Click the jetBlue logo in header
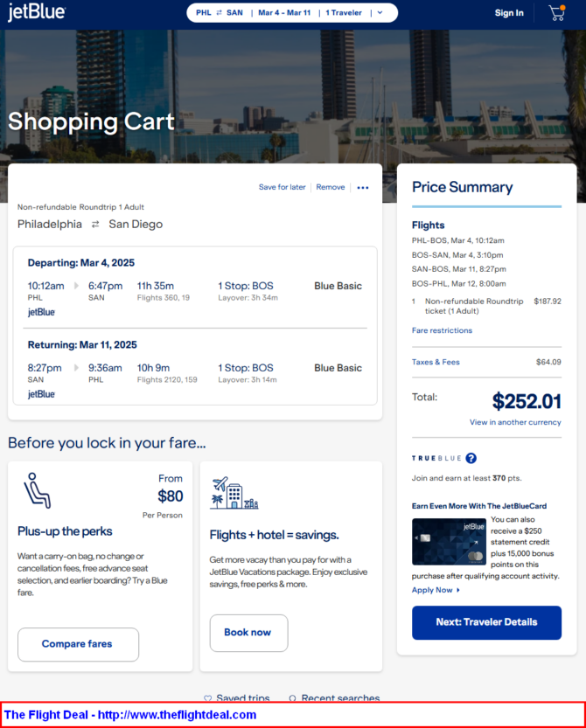Image resolution: width=586 pixels, height=728 pixels. pyautogui.click(x=37, y=12)
